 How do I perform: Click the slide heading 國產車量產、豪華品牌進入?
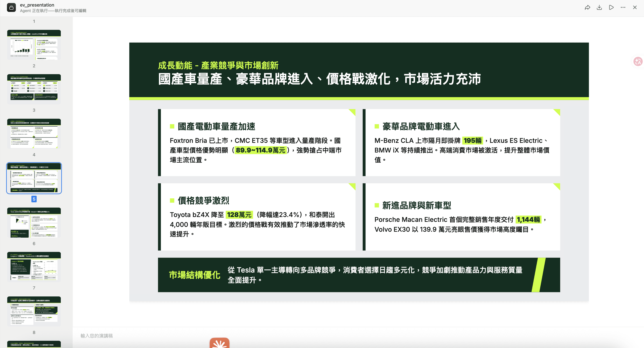(320, 79)
